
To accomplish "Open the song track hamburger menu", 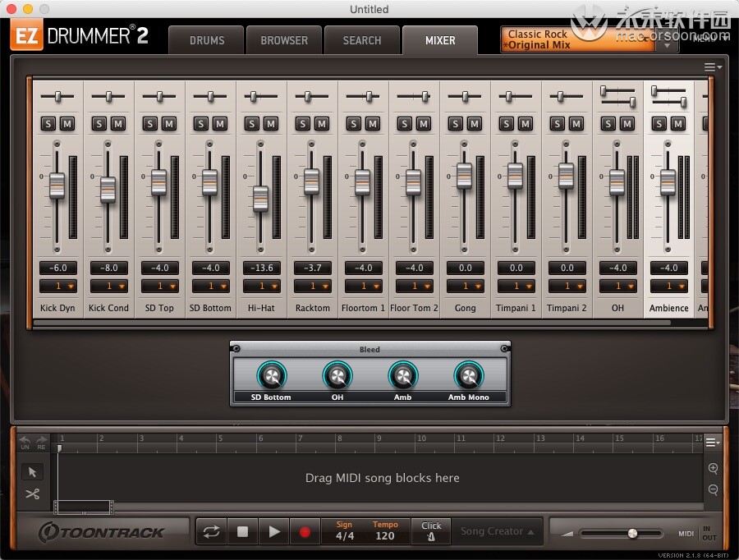I will [x=713, y=442].
